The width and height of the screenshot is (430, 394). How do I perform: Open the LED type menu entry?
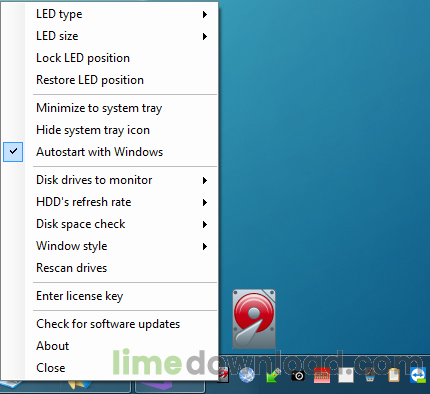(x=109, y=14)
